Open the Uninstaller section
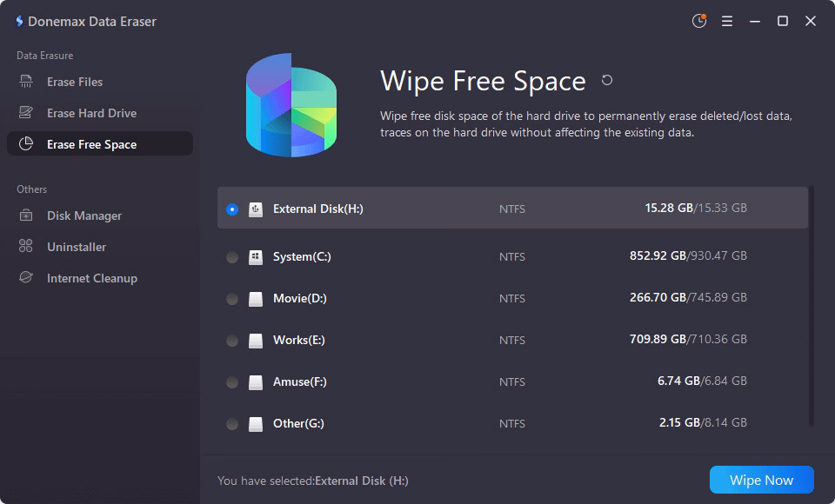 point(99,247)
